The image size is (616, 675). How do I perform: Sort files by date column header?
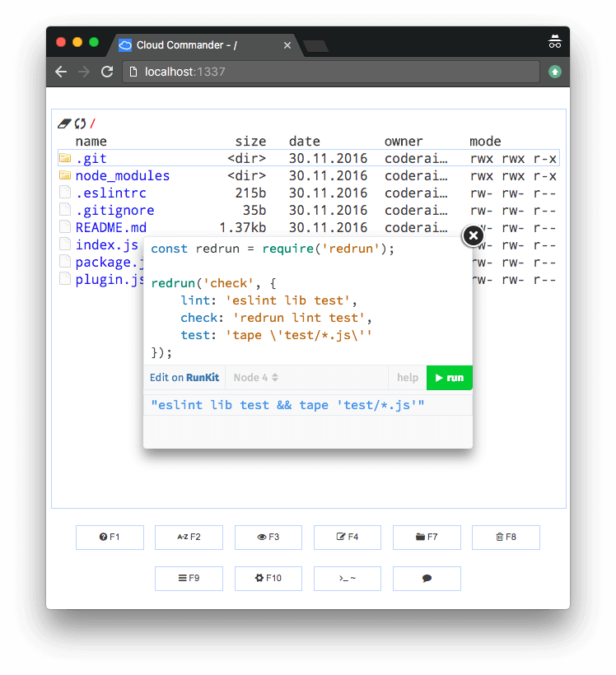(304, 142)
